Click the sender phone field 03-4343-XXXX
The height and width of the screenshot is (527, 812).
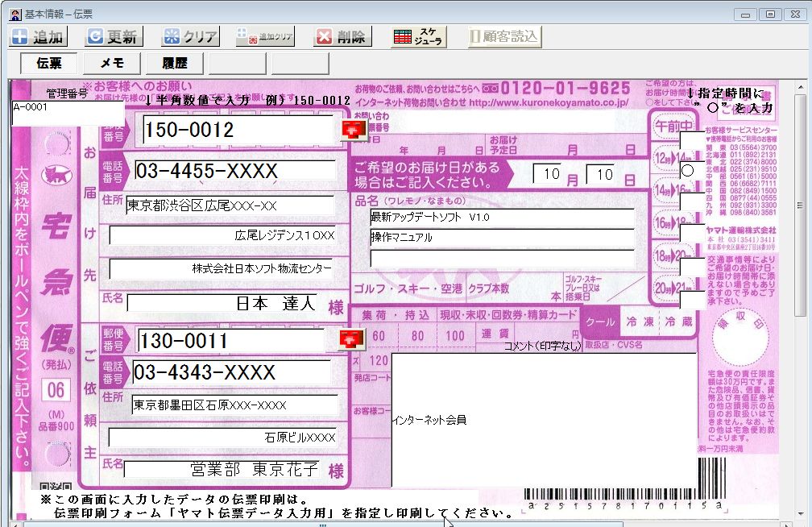pyautogui.click(x=231, y=372)
